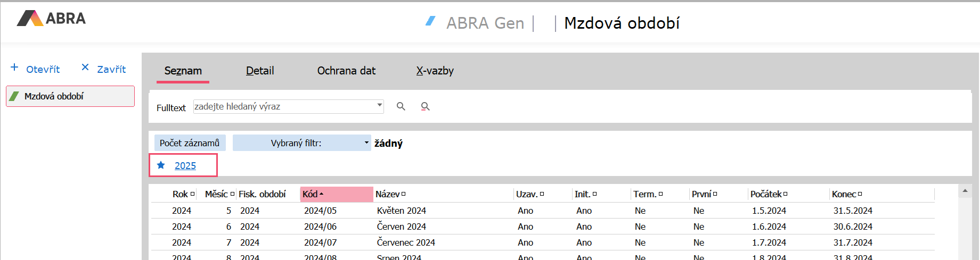Open the Vybraný filtr dropdown
980x260 pixels.
point(366,142)
